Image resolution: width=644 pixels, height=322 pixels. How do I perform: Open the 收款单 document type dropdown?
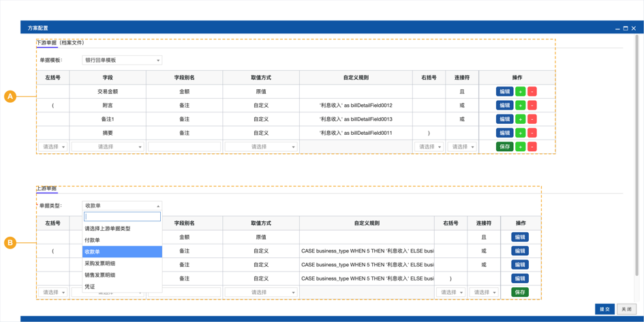point(122,206)
